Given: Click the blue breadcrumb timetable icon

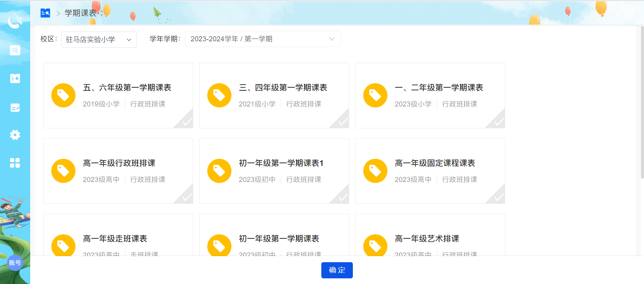Looking at the screenshot, I should [x=45, y=13].
